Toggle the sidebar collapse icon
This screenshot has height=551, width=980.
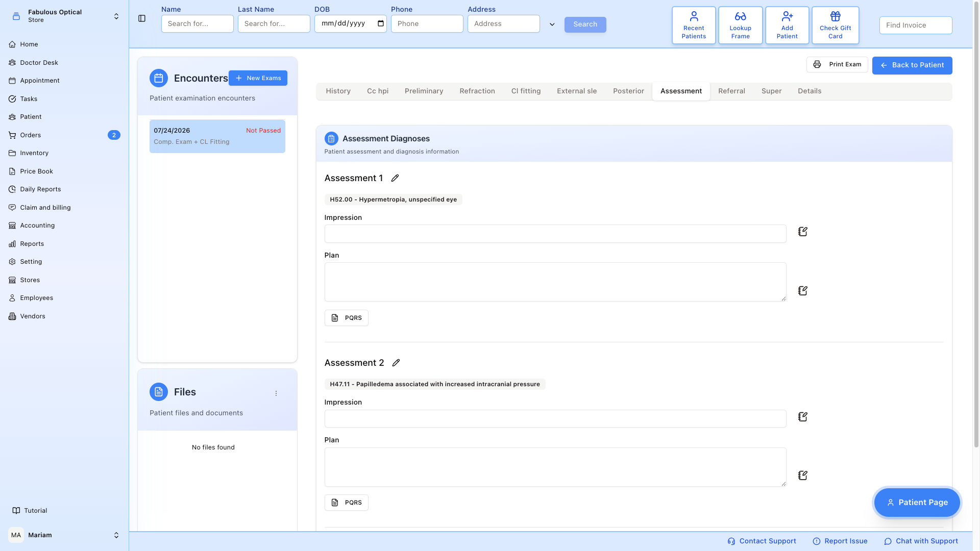pyautogui.click(x=142, y=19)
